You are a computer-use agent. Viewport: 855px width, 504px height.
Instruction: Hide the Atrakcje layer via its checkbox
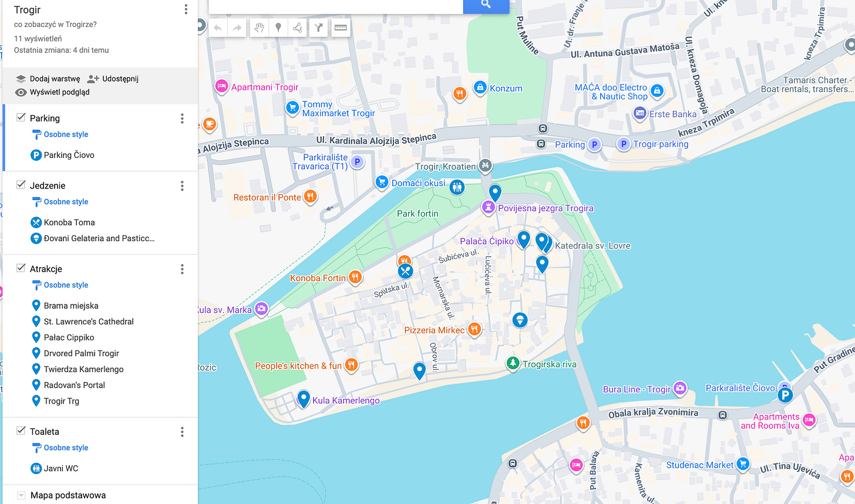pyautogui.click(x=21, y=268)
